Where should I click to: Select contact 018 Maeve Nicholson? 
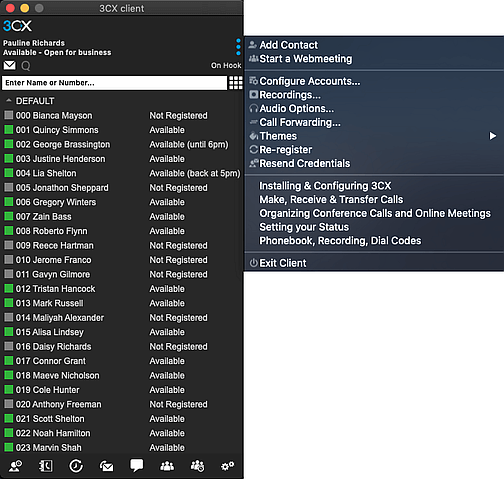(122, 375)
